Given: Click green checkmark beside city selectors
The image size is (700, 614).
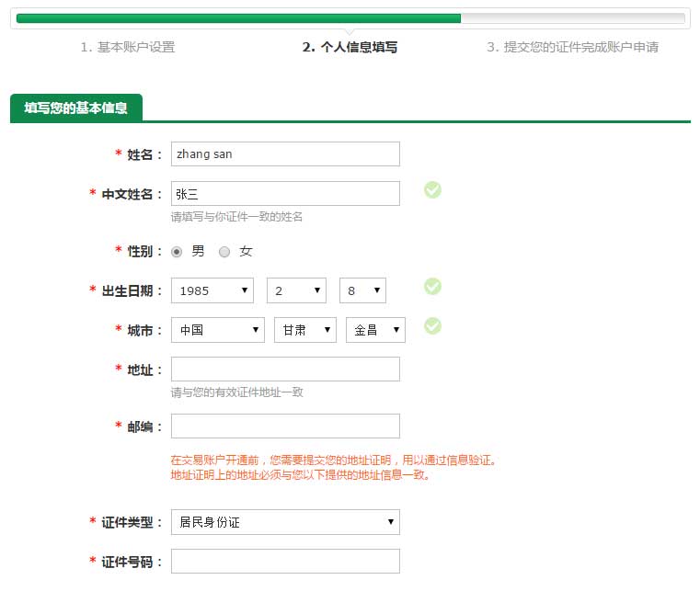Looking at the screenshot, I should click(432, 326).
